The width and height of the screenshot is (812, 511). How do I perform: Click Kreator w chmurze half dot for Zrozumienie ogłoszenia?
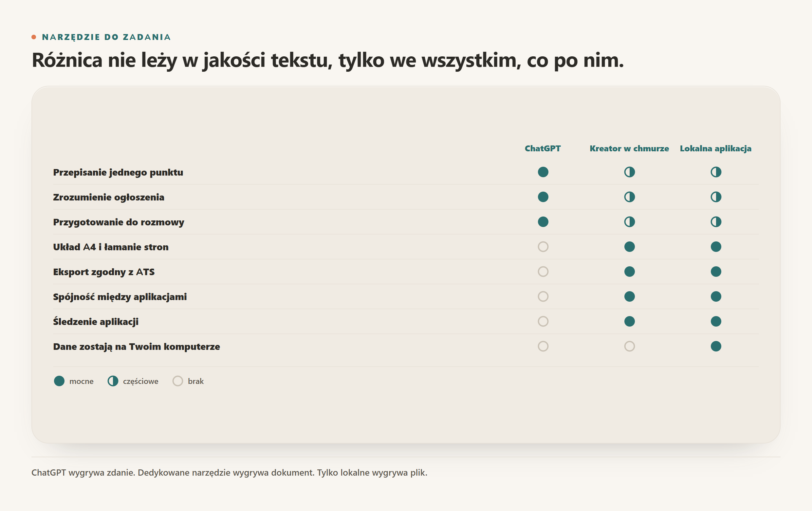tap(629, 197)
